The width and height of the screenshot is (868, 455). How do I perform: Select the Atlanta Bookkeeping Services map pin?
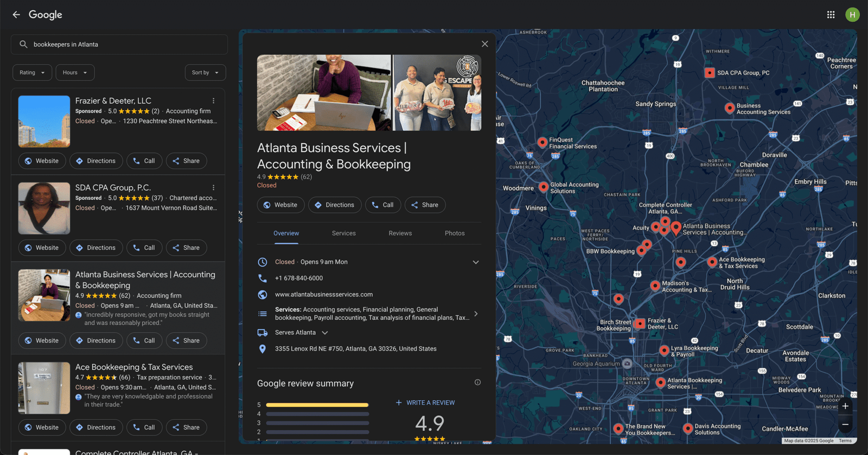point(660,382)
